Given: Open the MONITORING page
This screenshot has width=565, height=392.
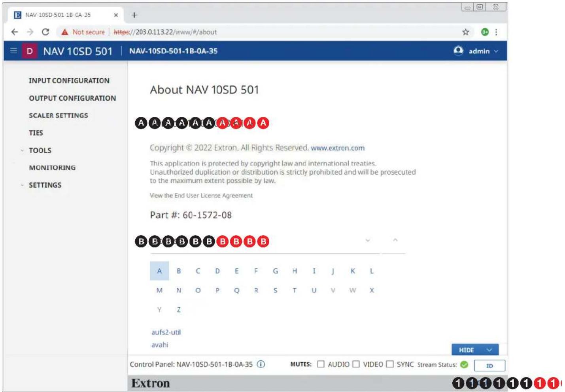Looking at the screenshot, I should (x=52, y=168).
